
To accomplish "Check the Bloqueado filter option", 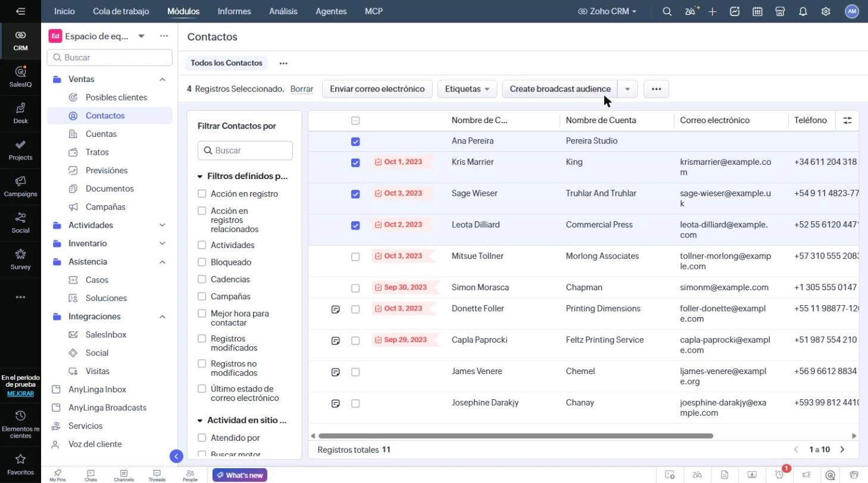I will pos(202,262).
